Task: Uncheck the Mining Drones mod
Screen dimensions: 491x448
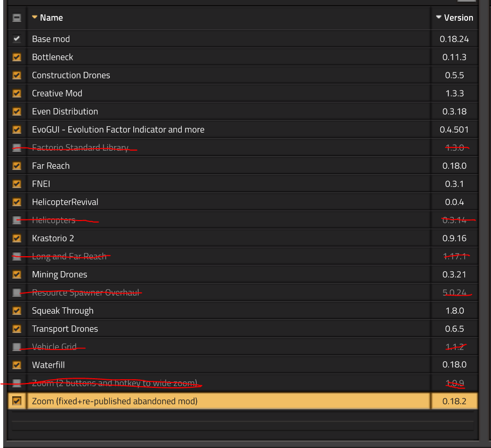Action: 17,275
